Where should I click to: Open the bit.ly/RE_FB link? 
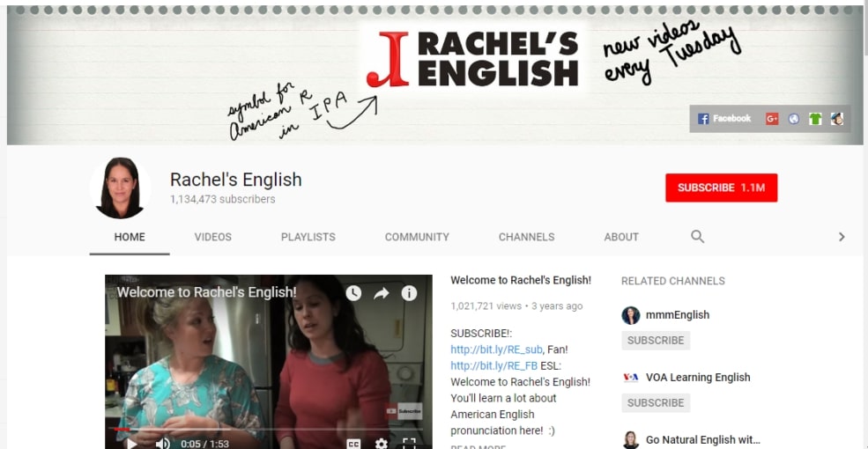pyautogui.click(x=493, y=365)
